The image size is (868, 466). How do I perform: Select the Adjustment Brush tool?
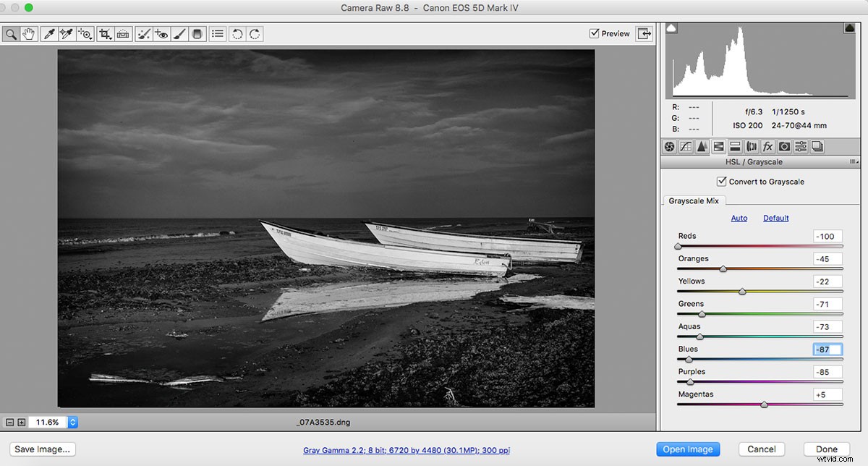pyautogui.click(x=179, y=33)
